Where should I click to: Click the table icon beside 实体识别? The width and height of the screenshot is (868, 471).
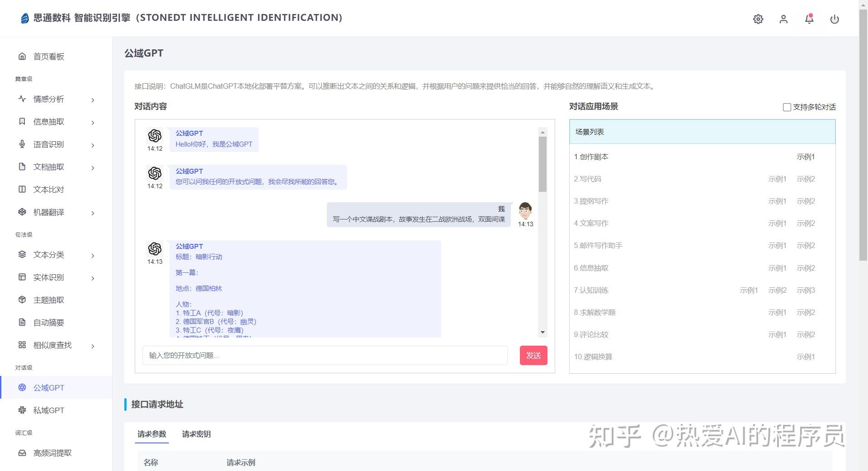pos(22,277)
